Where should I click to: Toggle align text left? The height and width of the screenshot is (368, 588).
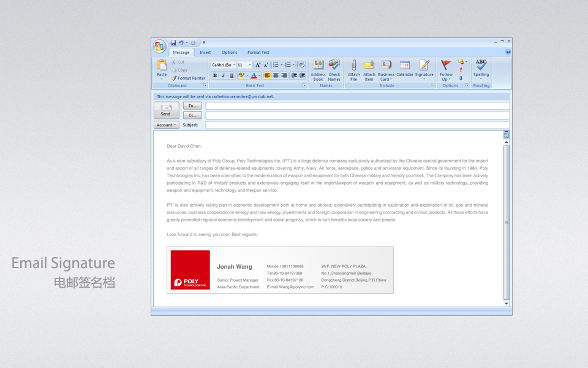tap(267, 75)
